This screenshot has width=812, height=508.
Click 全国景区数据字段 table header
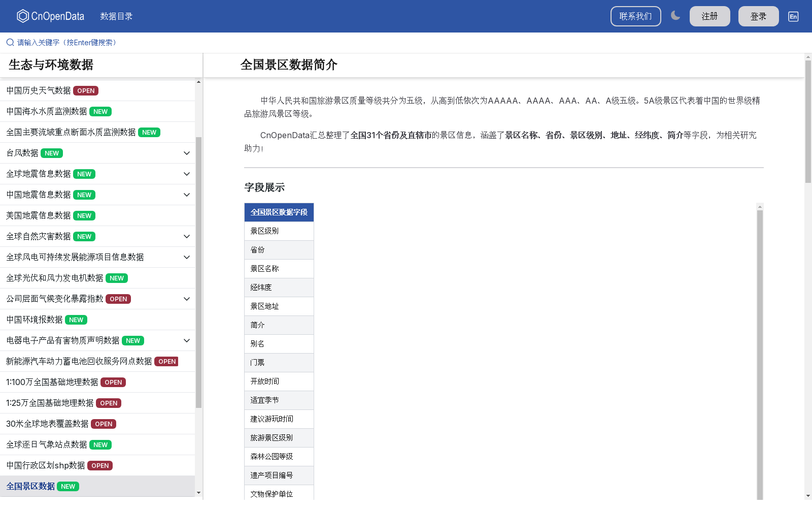[x=279, y=212]
